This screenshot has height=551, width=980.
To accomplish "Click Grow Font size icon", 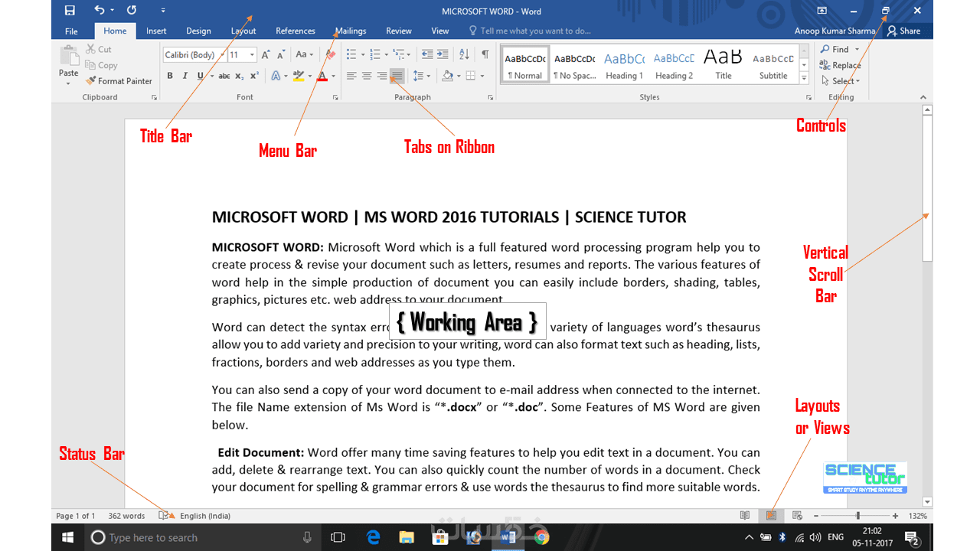I will click(266, 55).
